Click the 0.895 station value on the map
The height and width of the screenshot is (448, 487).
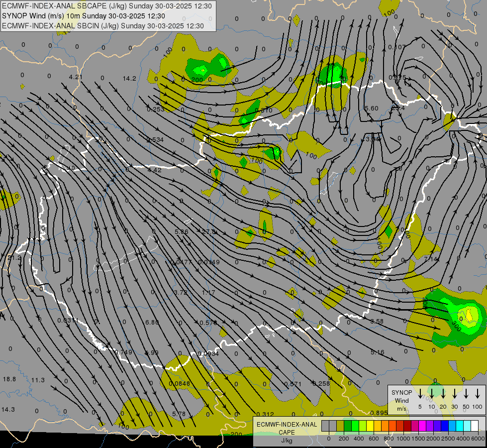[x=379, y=413]
